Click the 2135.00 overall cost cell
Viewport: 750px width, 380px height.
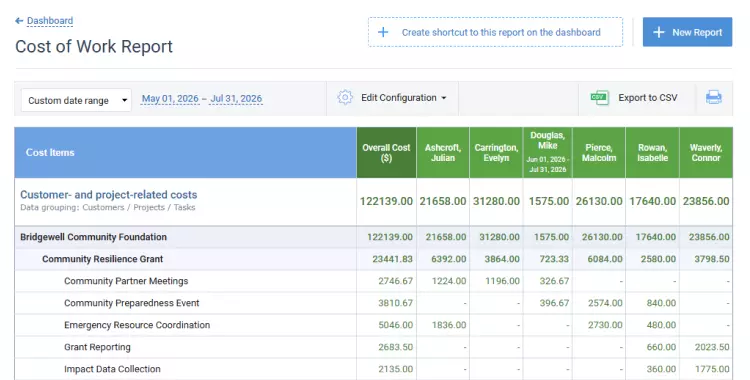point(396,369)
